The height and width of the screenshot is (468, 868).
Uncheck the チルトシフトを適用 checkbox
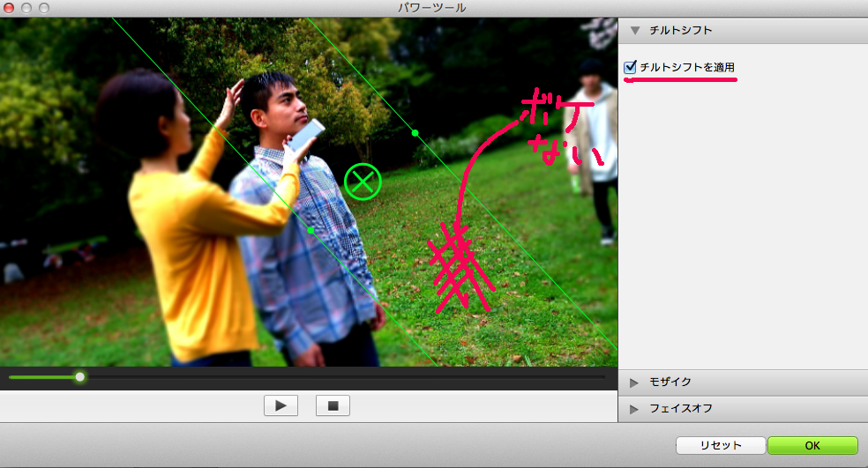630,67
